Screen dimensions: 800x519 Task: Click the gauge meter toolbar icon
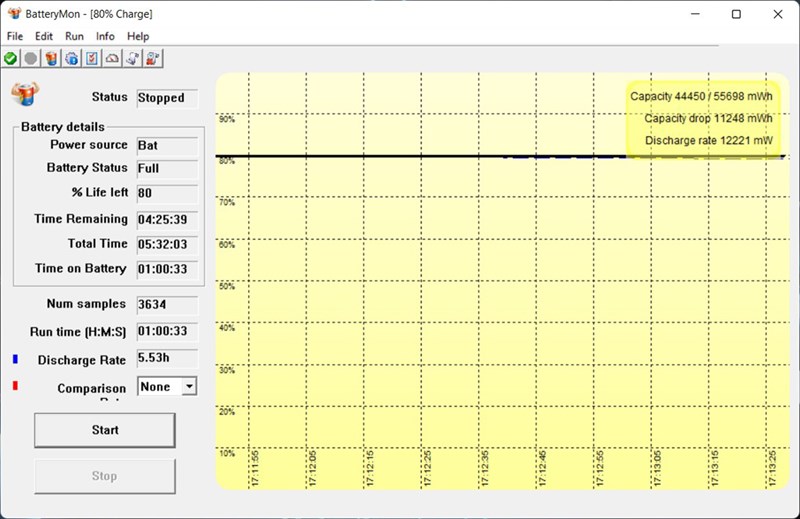point(112,59)
